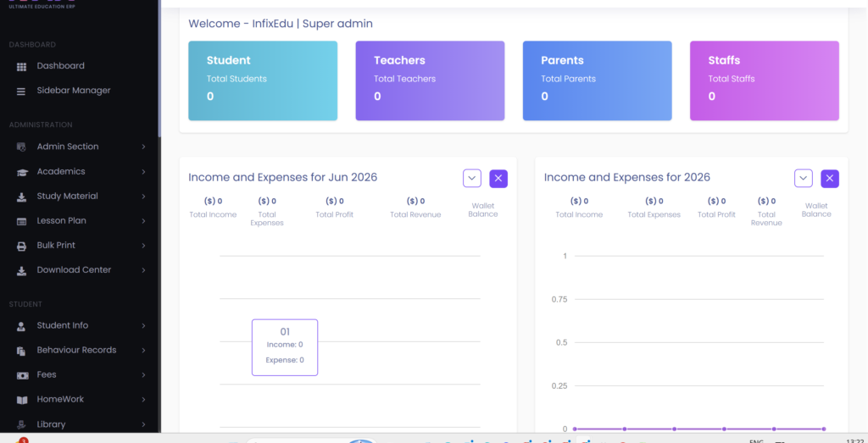Click the Bulk Print printer icon

coord(21,246)
